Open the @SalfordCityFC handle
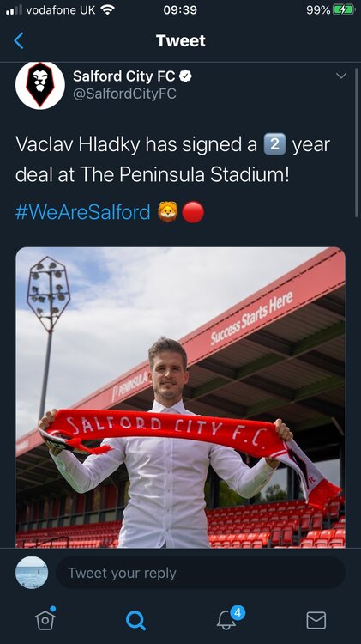361x644 pixels. 124,94
